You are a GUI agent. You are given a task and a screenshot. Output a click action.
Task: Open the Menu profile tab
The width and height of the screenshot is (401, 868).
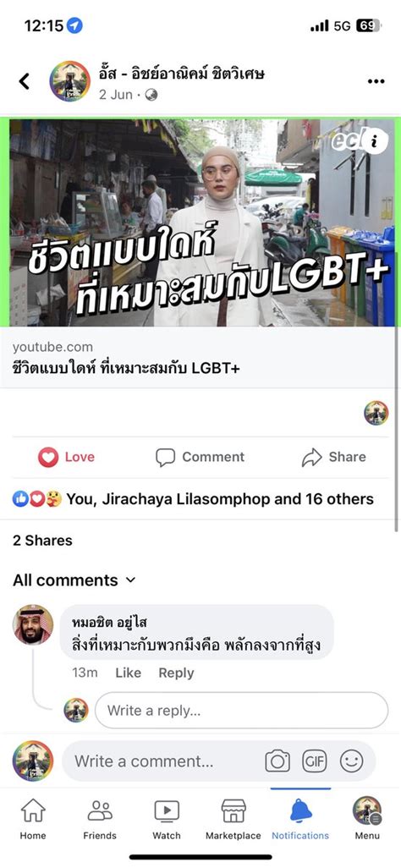[366, 819]
